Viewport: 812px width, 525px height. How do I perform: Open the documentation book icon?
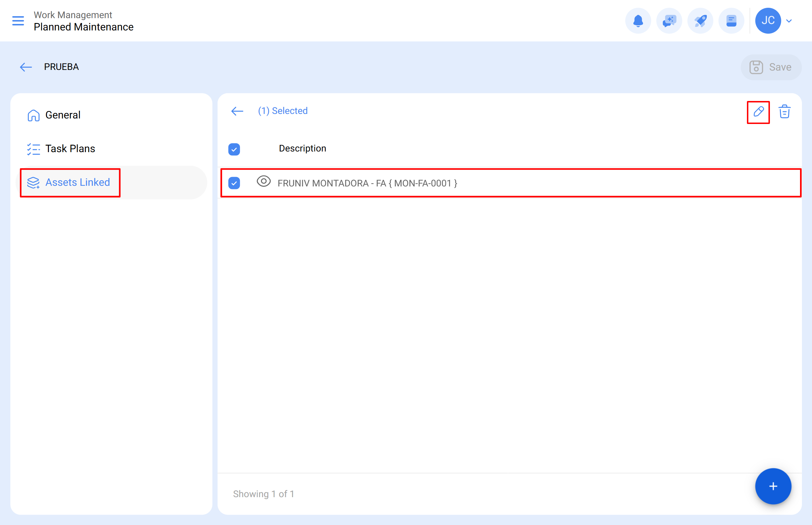[731, 20]
